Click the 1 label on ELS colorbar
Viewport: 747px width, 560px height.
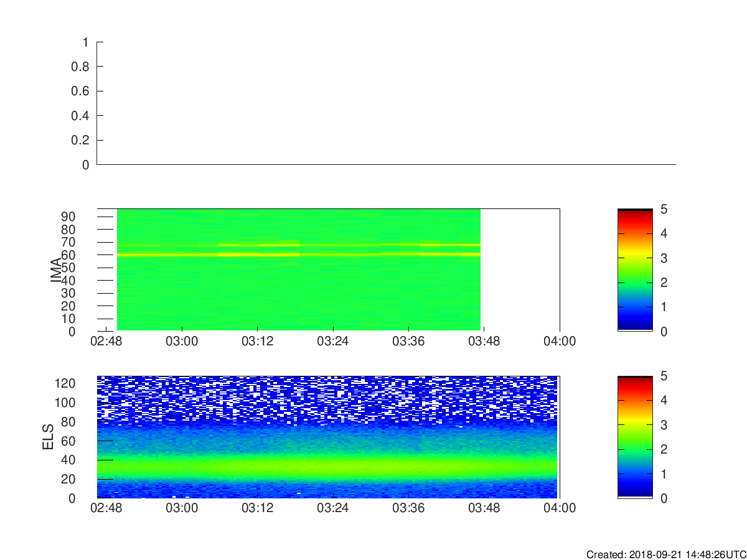(x=663, y=474)
